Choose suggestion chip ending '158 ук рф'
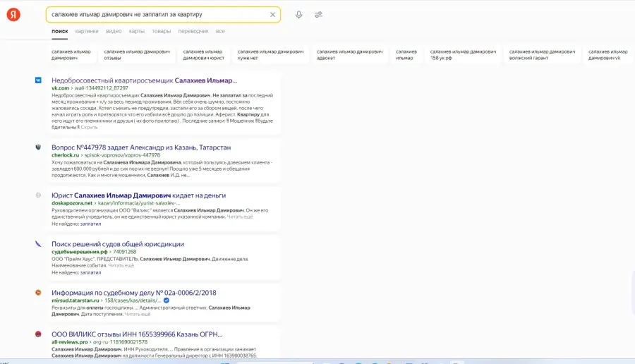Viewport: 635px width, 364px height. 463,54
